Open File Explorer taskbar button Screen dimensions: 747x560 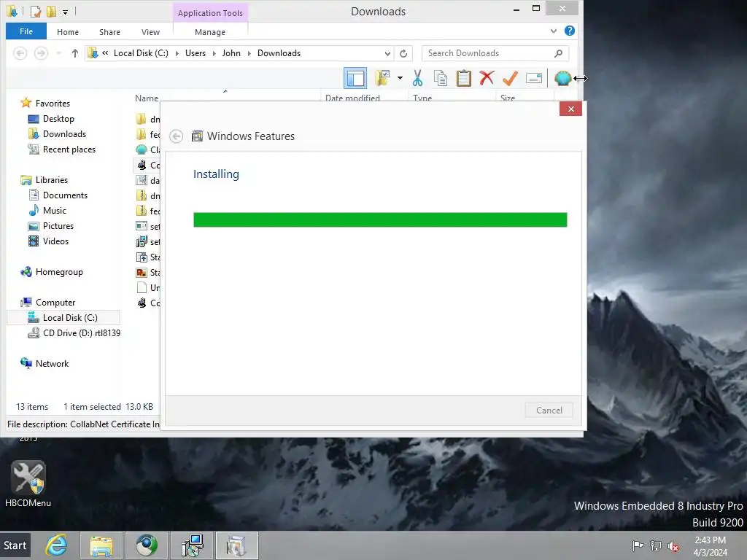(x=101, y=545)
